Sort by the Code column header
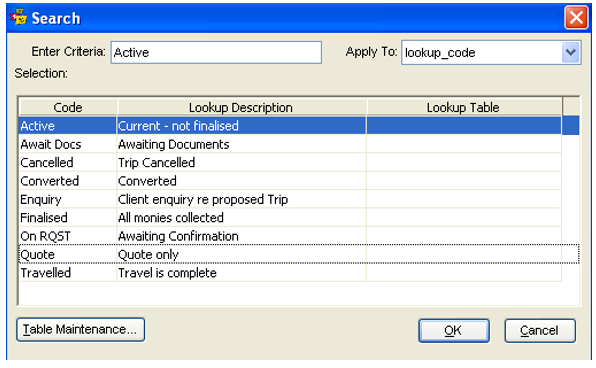Screen dimensions: 596x368 pos(68,107)
